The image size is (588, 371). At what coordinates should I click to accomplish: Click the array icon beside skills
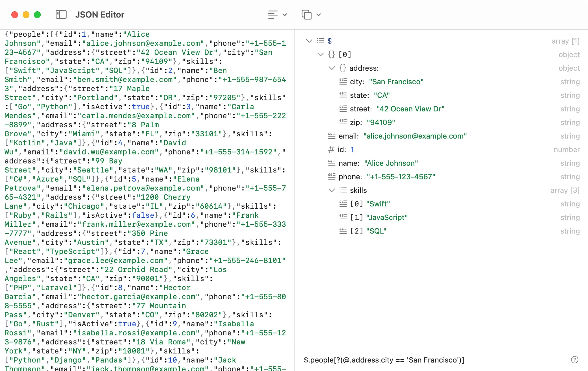[x=342, y=190]
